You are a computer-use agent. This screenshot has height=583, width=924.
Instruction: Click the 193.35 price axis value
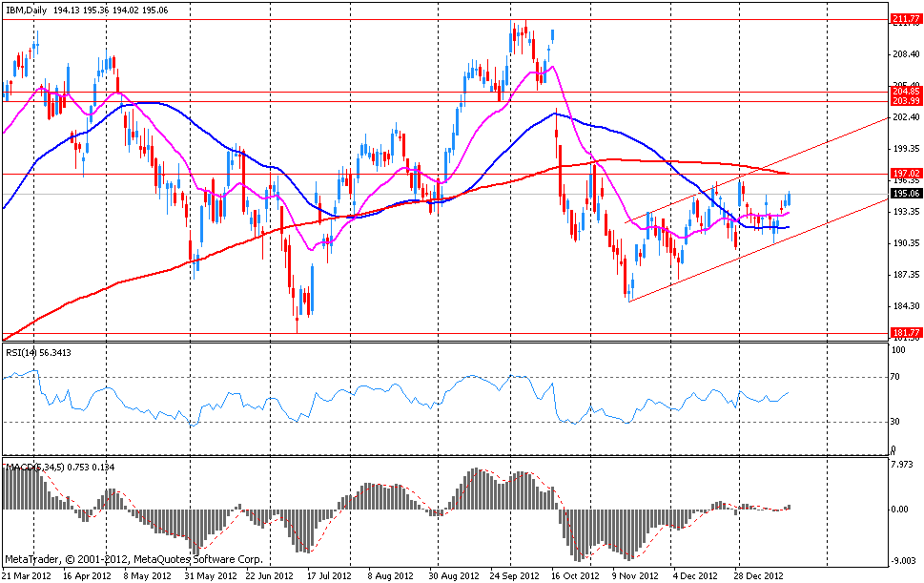pyautogui.click(x=906, y=212)
